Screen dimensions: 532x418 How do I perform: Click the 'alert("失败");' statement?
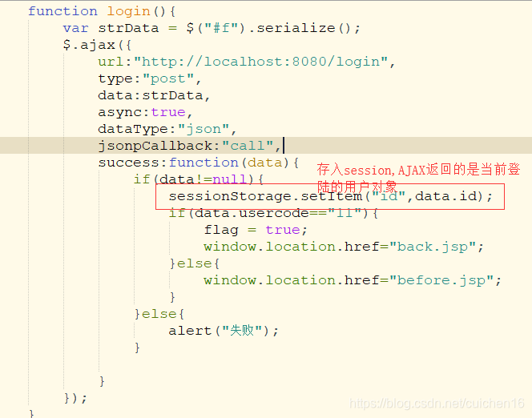pyautogui.click(x=224, y=331)
